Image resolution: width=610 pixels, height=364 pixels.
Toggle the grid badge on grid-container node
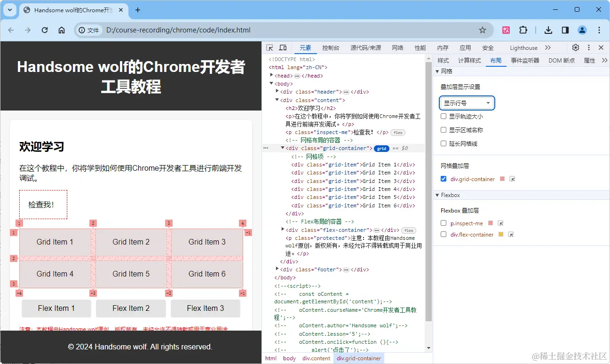click(381, 149)
